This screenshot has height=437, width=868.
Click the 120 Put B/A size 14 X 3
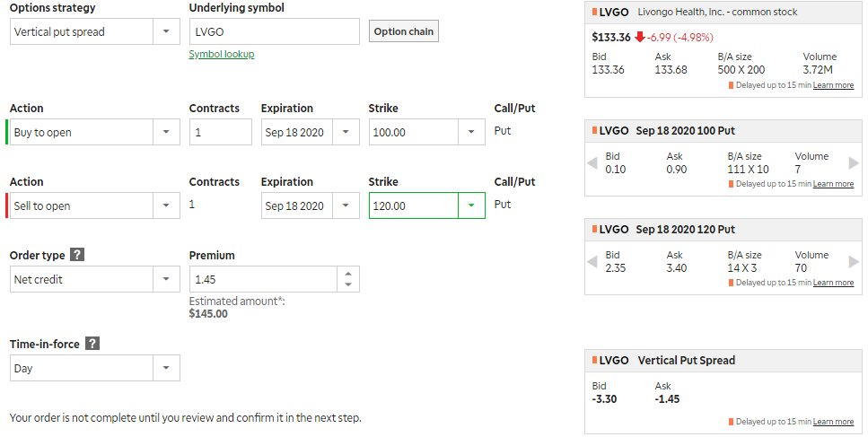pos(741,267)
